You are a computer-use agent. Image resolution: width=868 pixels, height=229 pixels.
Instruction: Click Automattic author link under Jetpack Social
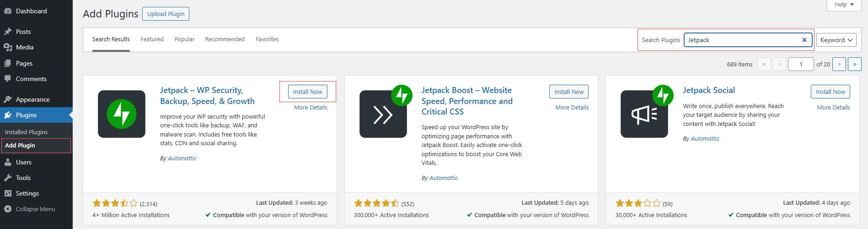click(705, 139)
